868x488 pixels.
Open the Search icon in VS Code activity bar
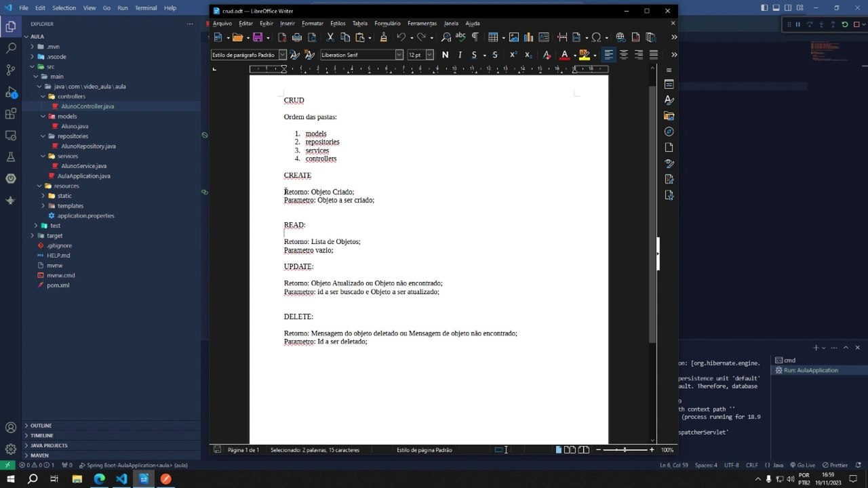[x=10, y=49]
